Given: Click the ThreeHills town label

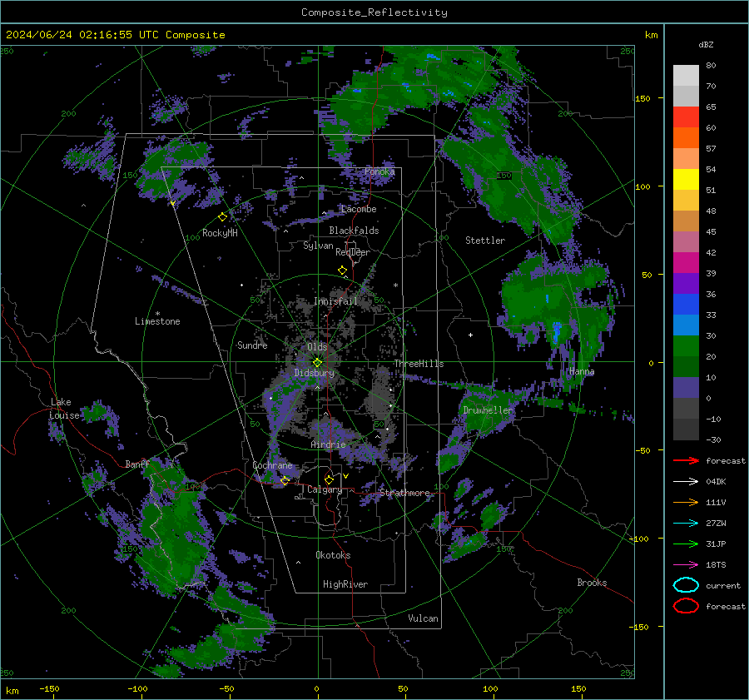Looking at the screenshot, I should point(419,364).
